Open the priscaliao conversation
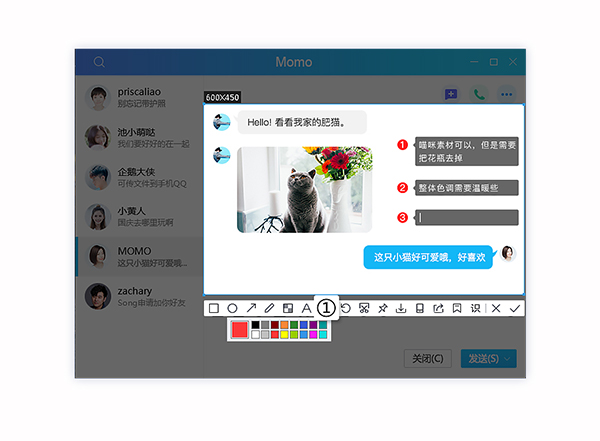 pos(139,97)
